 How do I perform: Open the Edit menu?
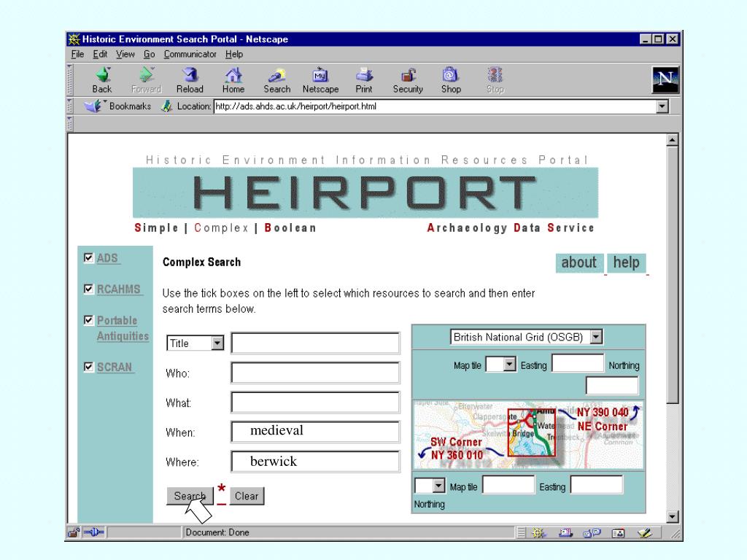[100, 54]
